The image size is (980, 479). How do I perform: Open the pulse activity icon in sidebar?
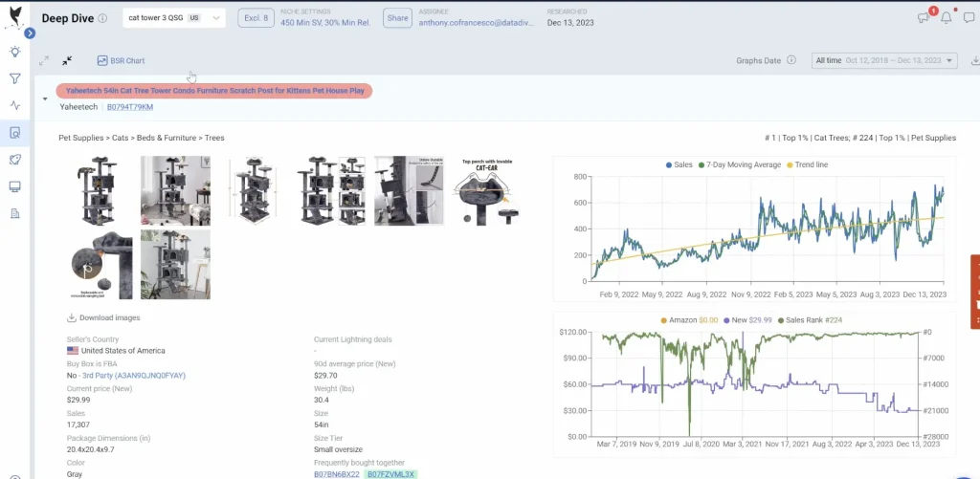pos(14,106)
